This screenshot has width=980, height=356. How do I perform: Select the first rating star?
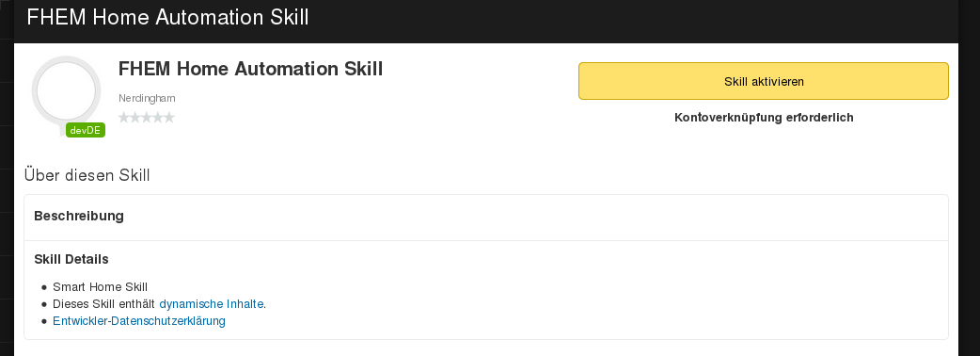coord(124,117)
